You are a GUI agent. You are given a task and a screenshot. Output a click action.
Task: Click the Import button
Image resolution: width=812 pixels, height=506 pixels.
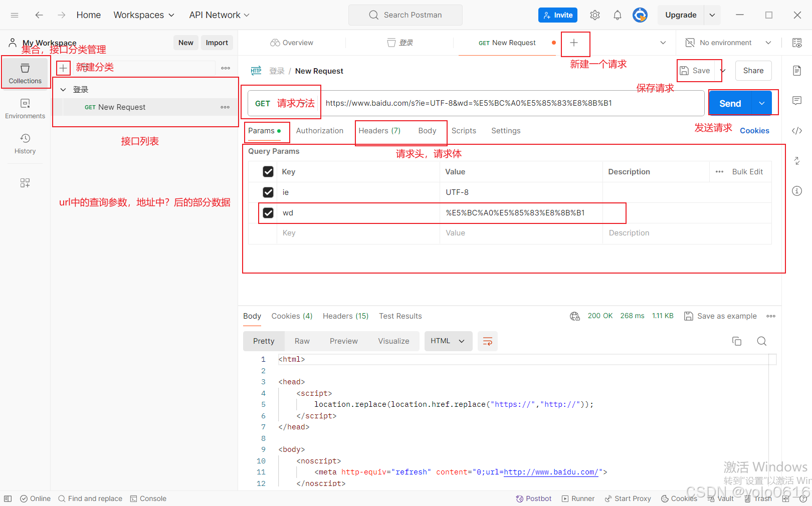[x=217, y=43]
